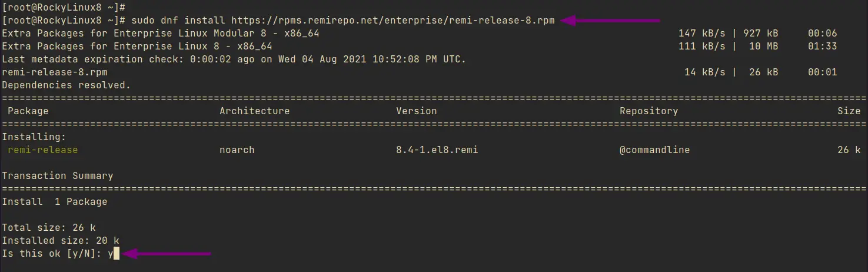Click the '8.4-1.el8.remi' version value
The image size is (868, 272).
click(x=437, y=150)
